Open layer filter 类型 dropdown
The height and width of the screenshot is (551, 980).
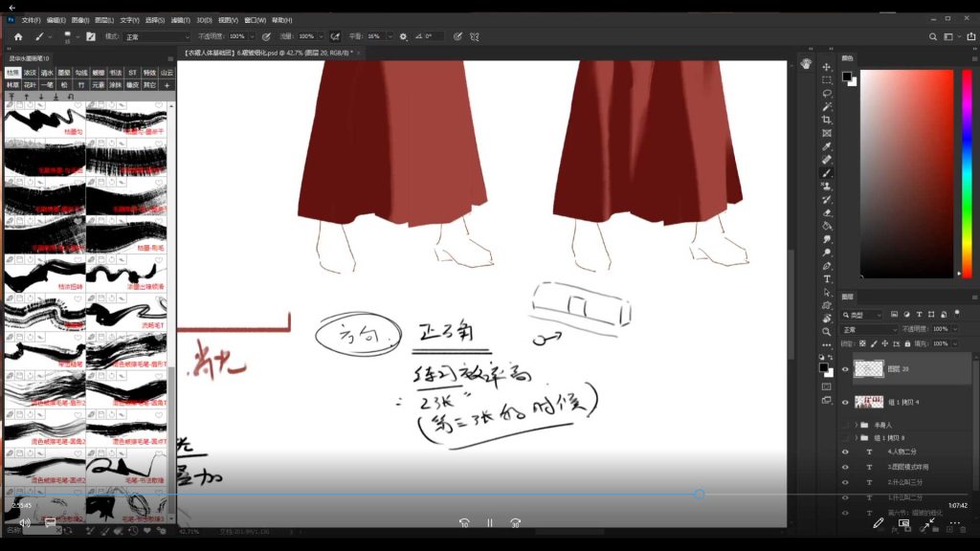(862, 314)
